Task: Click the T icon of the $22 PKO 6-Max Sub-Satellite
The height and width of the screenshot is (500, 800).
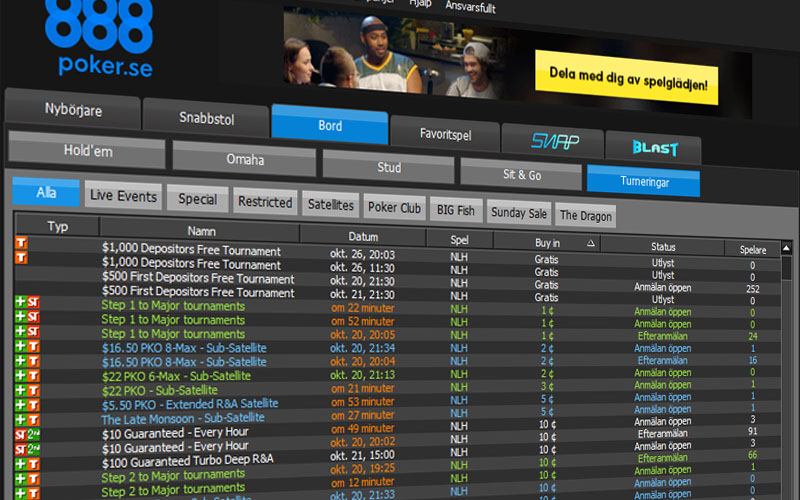Action: coord(33,376)
